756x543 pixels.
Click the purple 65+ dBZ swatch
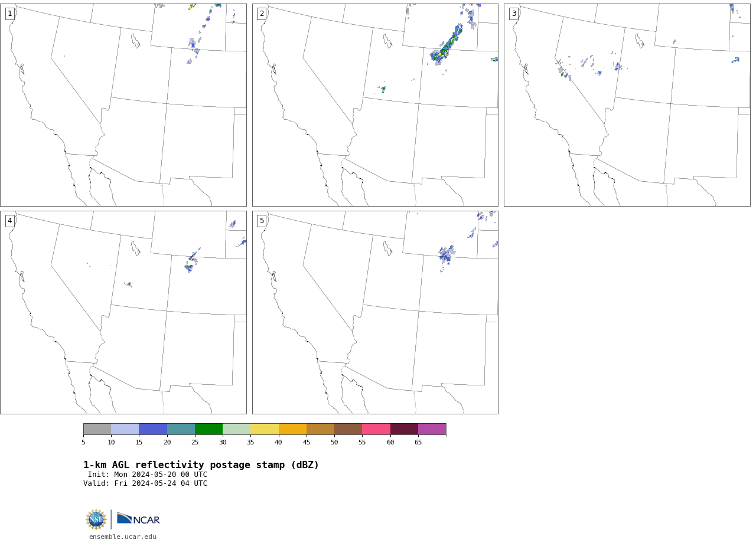[432, 429]
